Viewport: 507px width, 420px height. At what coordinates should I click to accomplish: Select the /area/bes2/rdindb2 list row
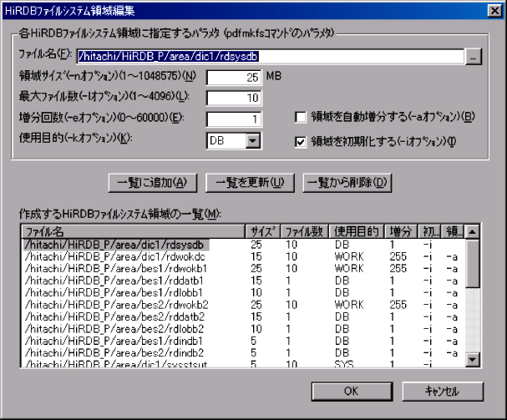click(244, 353)
